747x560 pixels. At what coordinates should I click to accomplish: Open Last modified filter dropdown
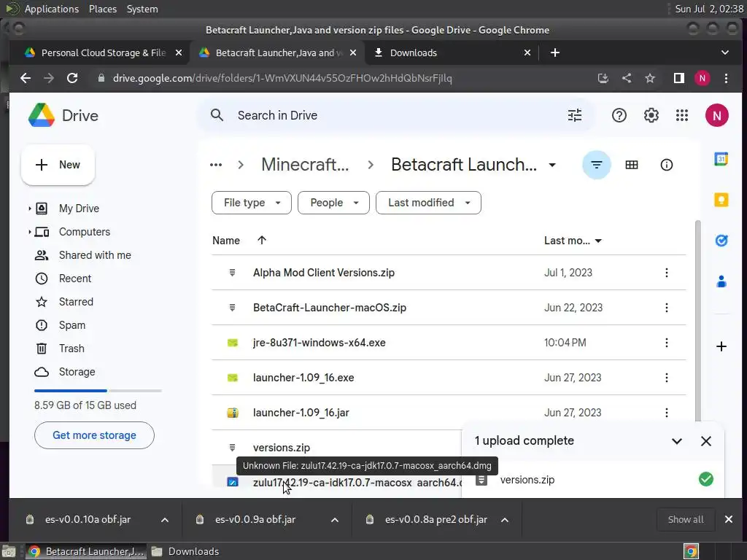click(x=428, y=203)
